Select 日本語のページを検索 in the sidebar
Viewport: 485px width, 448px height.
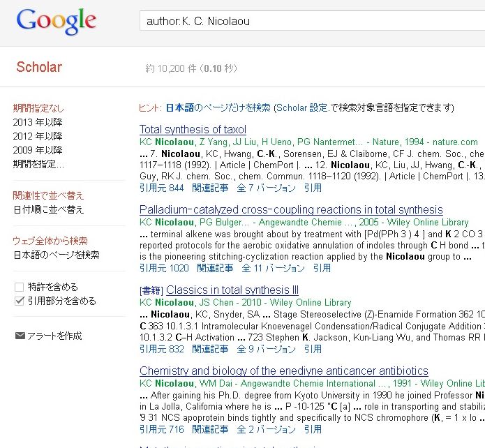pos(56,255)
